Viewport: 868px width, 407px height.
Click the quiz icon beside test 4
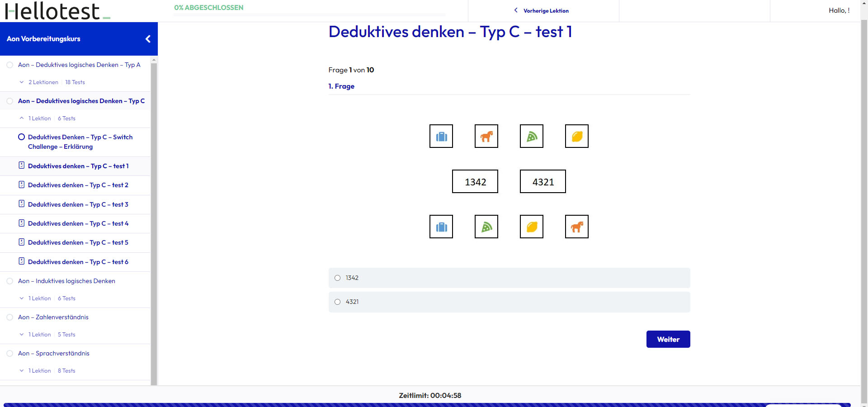21,223
